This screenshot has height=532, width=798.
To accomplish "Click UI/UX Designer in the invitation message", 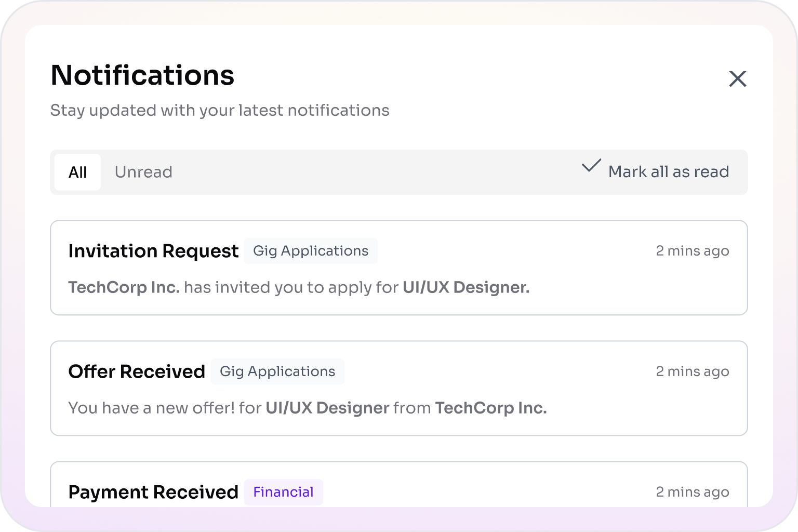I will [x=465, y=287].
